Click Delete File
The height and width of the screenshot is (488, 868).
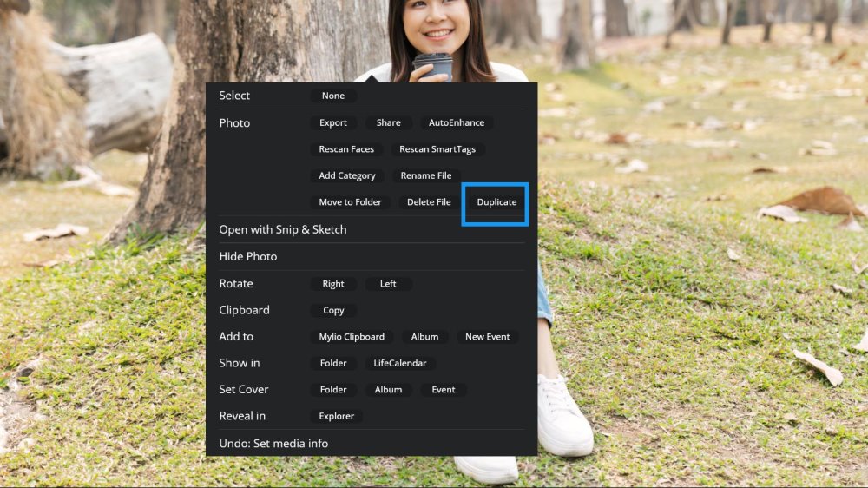[429, 202]
